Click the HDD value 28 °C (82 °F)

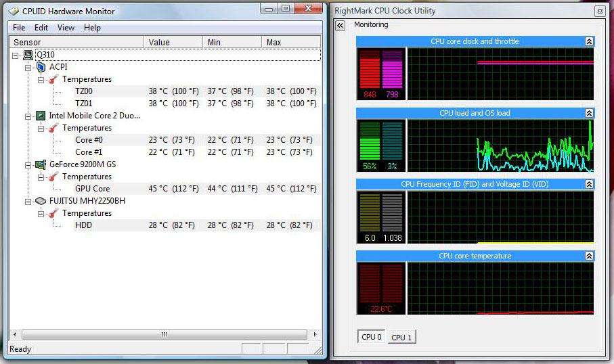coord(171,225)
